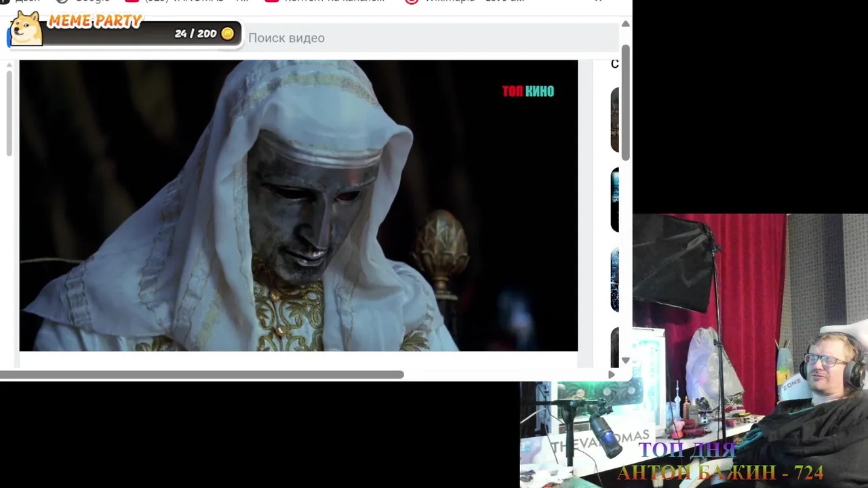Click the MEME PARTY logo text
The image size is (868, 488).
point(95,21)
